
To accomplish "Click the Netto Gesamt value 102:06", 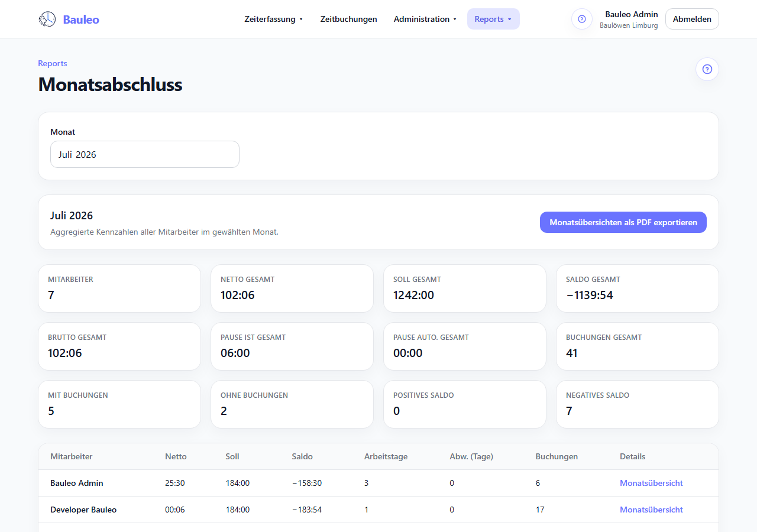I will [x=238, y=295].
